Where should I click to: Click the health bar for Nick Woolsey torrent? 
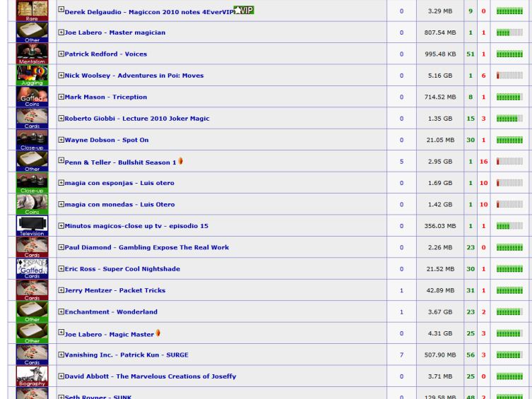[x=509, y=76]
